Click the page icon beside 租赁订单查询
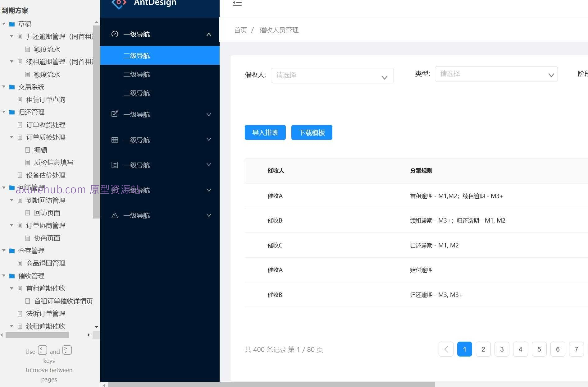Image resolution: width=588 pixels, height=387 pixels. pos(20,99)
